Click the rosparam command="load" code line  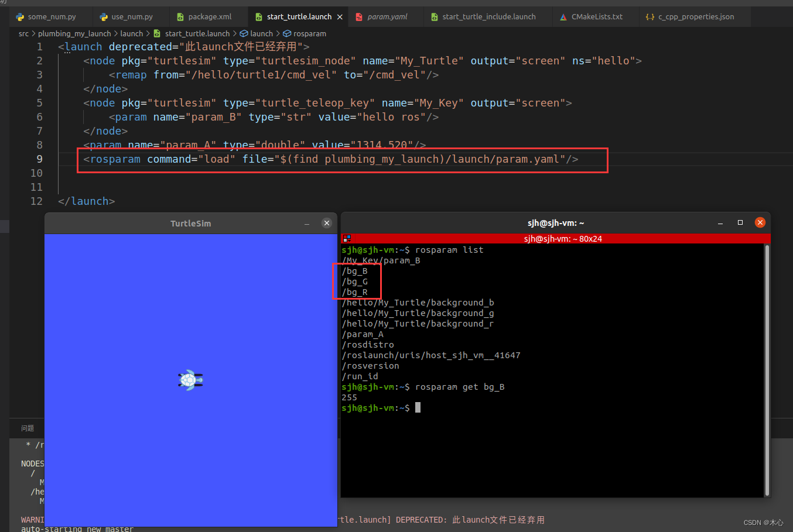tap(331, 159)
